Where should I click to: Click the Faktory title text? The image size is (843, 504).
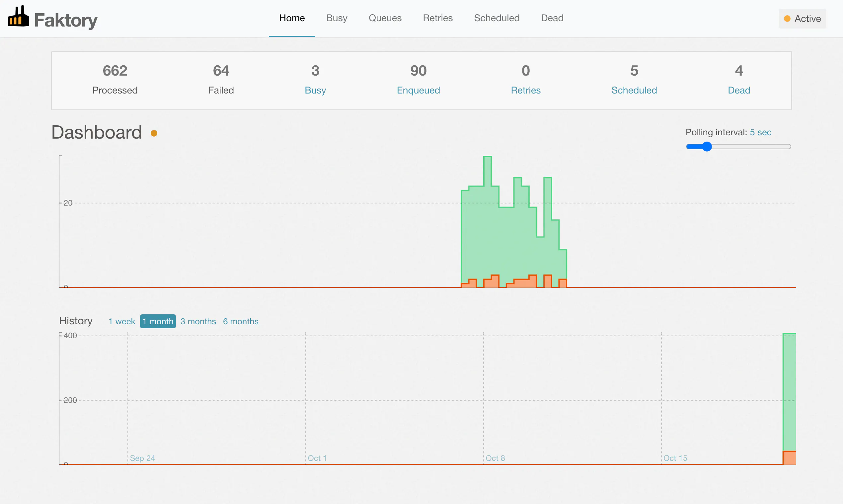tap(66, 20)
